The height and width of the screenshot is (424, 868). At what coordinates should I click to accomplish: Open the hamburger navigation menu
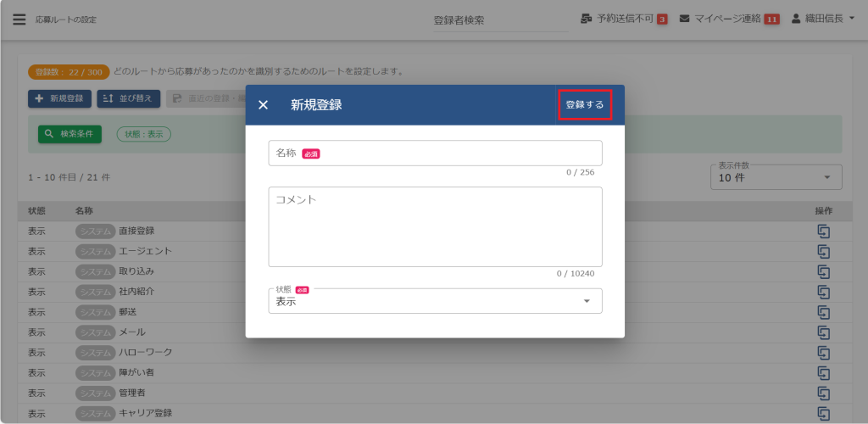(19, 19)
